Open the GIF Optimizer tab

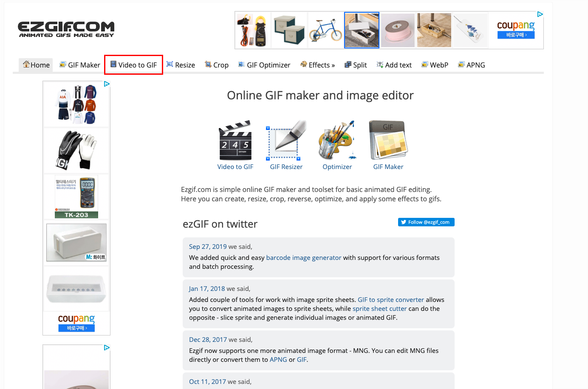(264, 65)
